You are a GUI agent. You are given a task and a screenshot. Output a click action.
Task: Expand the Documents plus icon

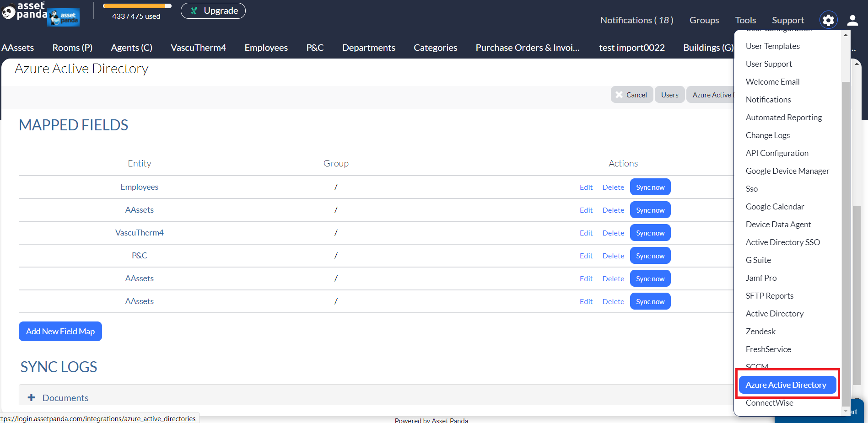[32, 397]
